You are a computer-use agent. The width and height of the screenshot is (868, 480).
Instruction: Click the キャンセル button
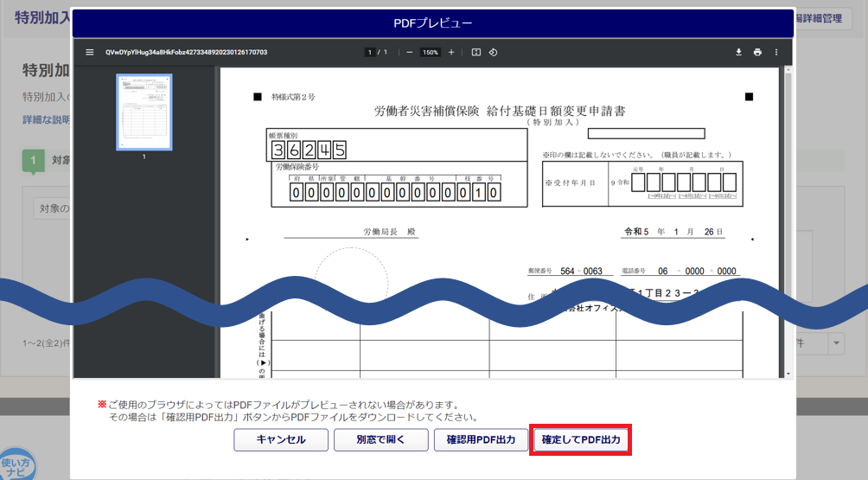(x=280, y=440)
